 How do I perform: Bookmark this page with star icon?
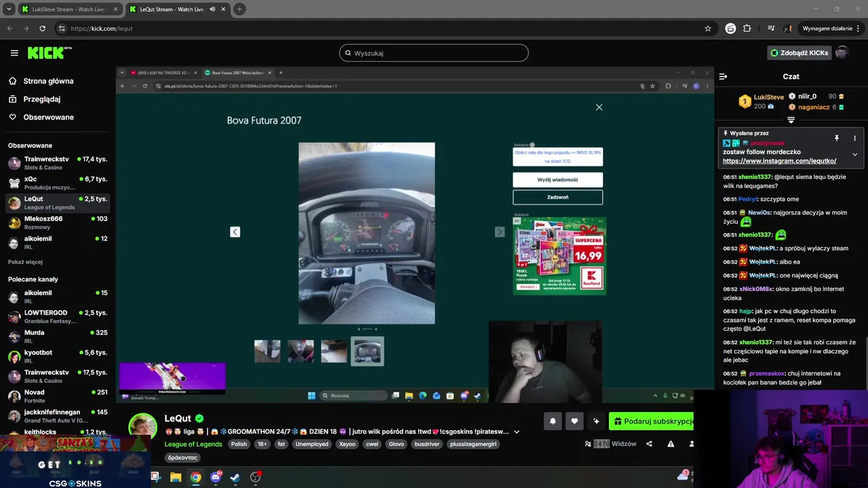[708, 28]
